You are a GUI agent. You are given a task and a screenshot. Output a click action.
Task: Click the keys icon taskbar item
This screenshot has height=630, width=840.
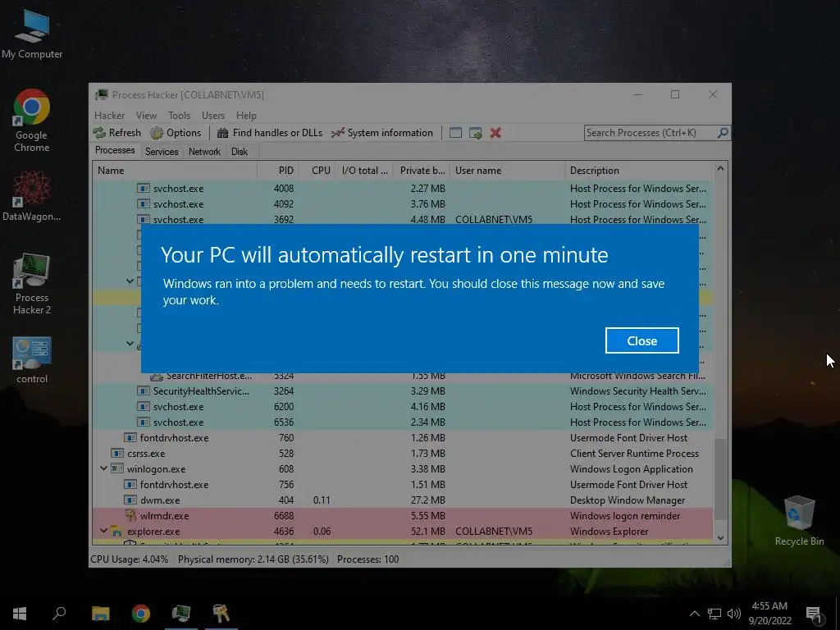point(221,614)
